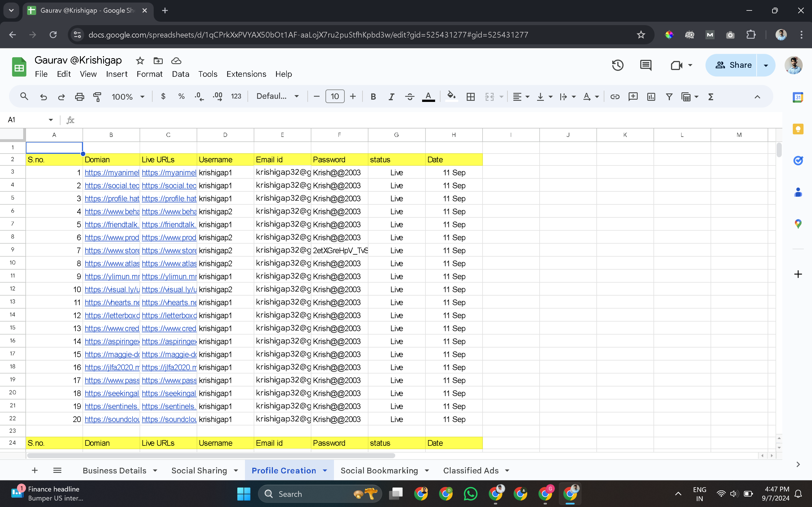Click the WhatsApp icon in taskbar

click(470, 493)
